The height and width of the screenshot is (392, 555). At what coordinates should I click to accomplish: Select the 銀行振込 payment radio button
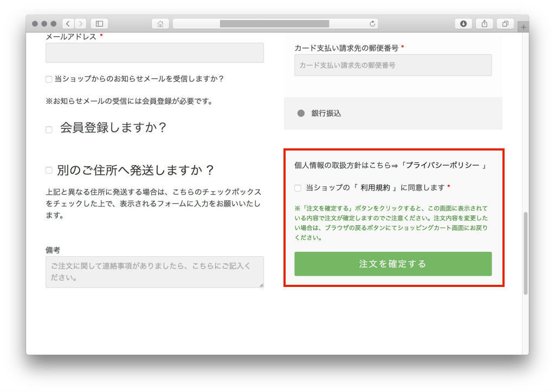[301, 113]
